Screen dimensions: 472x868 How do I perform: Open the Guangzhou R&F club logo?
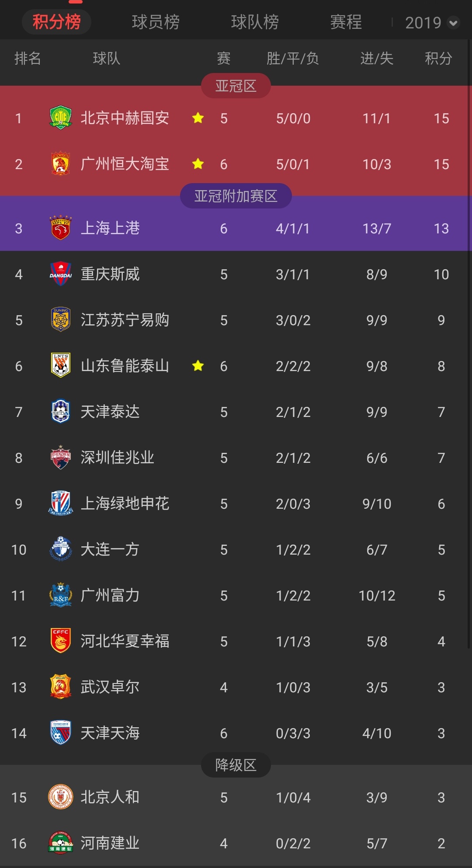(x=60, y=595)
